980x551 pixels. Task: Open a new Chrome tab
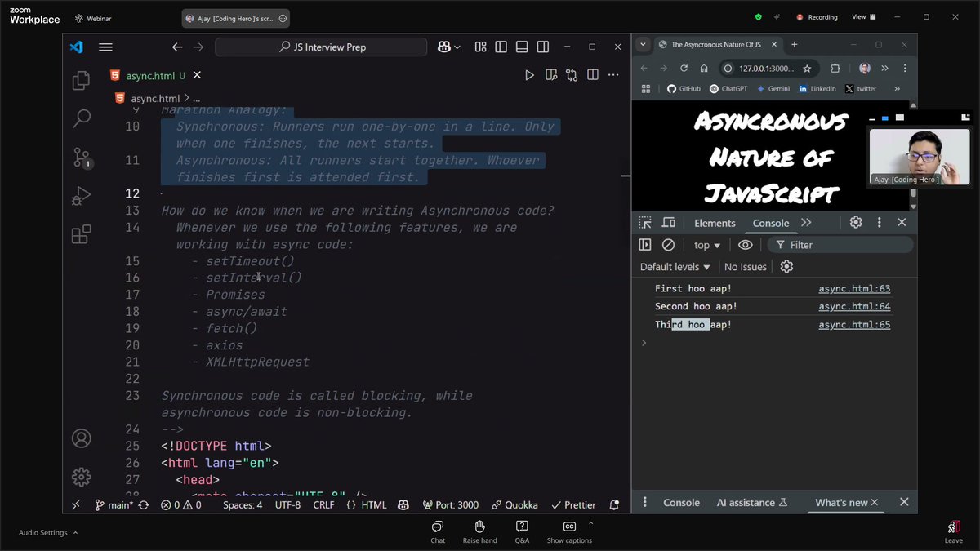point(794,44)
